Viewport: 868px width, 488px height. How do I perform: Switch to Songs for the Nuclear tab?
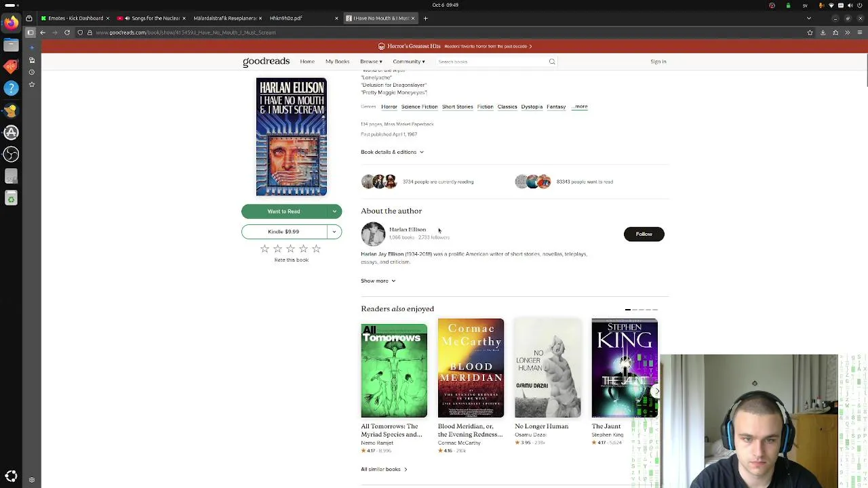click(x=151, y=18)
